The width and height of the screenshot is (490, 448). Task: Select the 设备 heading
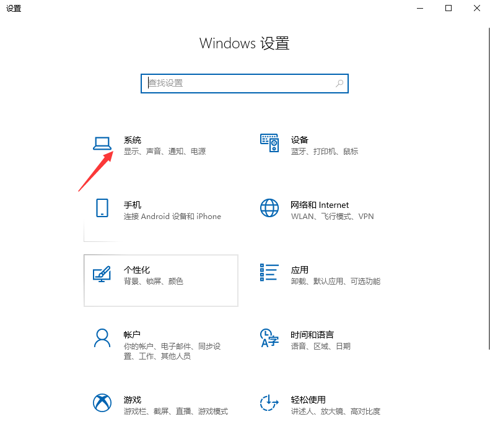(299, 140)
